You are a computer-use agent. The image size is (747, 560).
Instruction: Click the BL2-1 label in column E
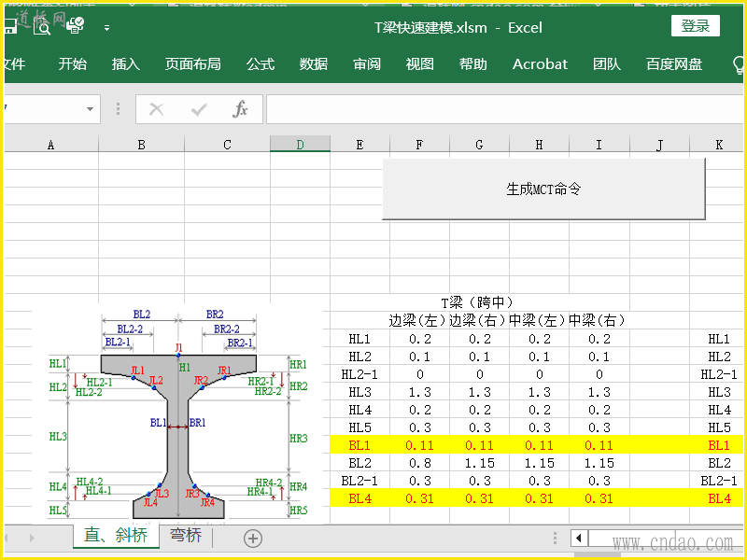pyautogui.click(x=359, y=481)
